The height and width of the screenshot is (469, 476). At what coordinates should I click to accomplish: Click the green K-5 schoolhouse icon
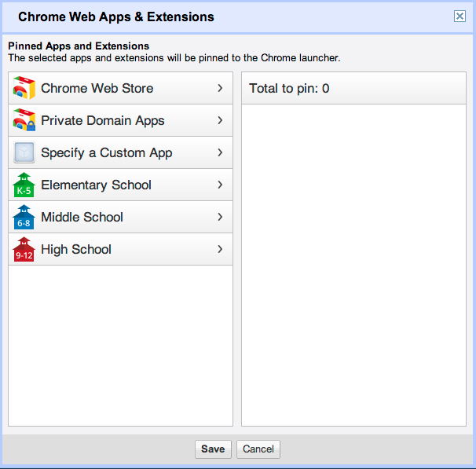(24, 185)
